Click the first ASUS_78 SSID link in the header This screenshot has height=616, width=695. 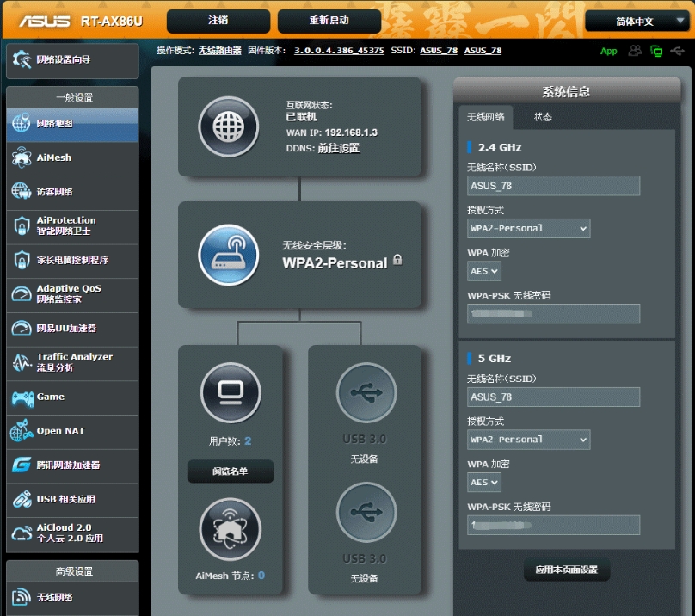coord(439,51)
